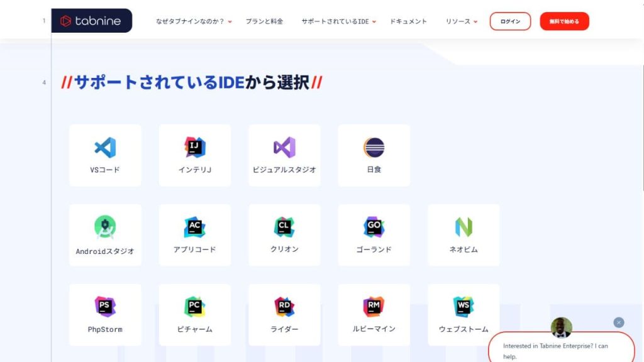Open the Rider RD icon
Image resolution: width=644 pixels, height=362 pixels.
[284, 307]
